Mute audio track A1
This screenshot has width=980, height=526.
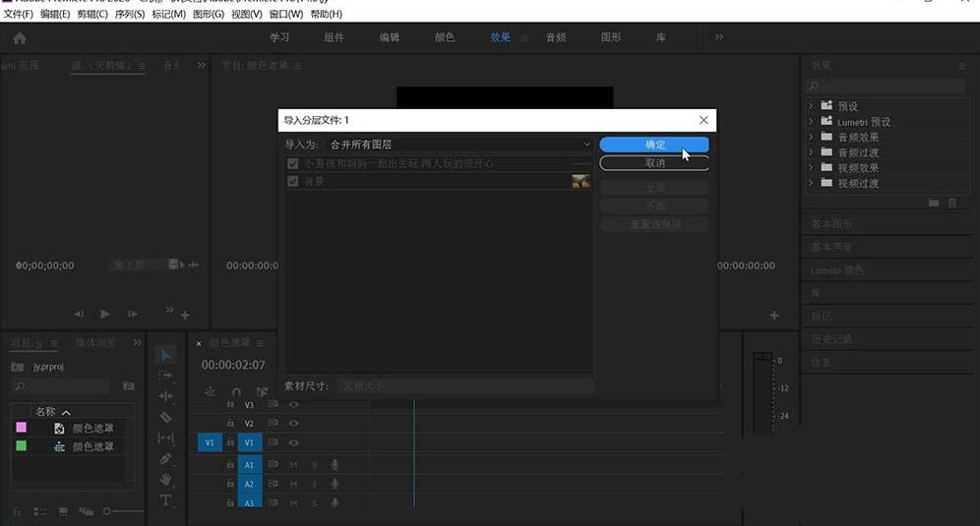[x=294, y=465]
